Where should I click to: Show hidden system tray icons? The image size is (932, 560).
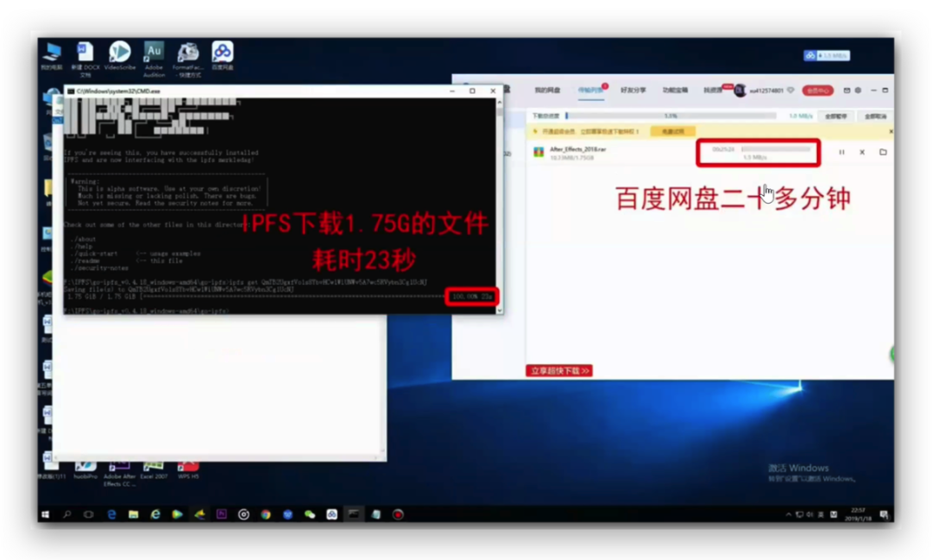(x=788, y=514)
